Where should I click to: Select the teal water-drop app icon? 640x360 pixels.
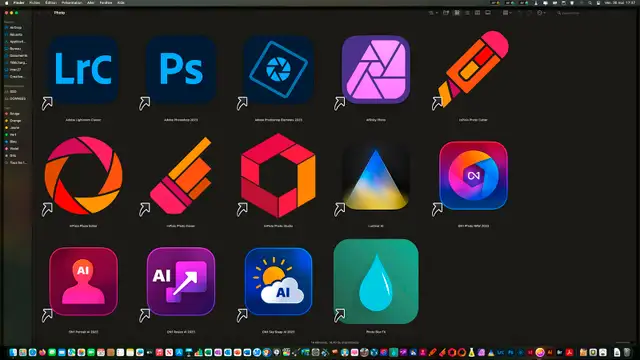376,281
